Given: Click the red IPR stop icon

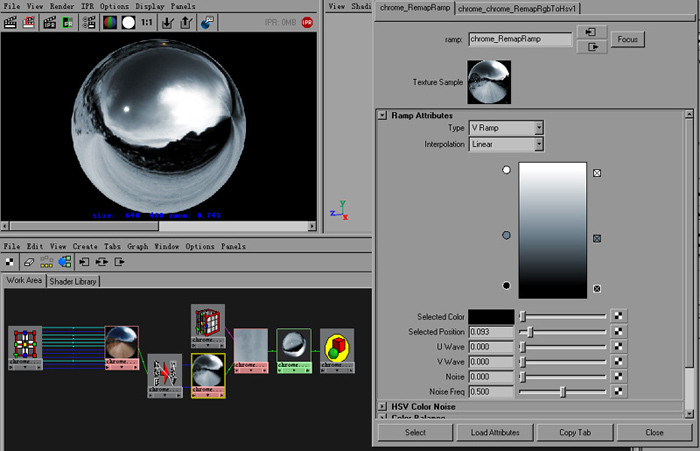Looking at the screenshot, I should point(307,22).
